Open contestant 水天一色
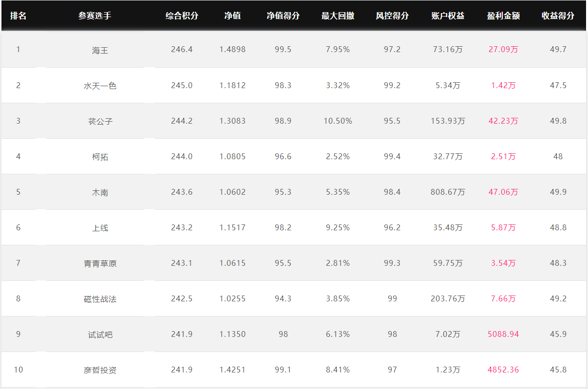Image resolution: width=588 pixels, height=389 pixels. coord(100,86)
